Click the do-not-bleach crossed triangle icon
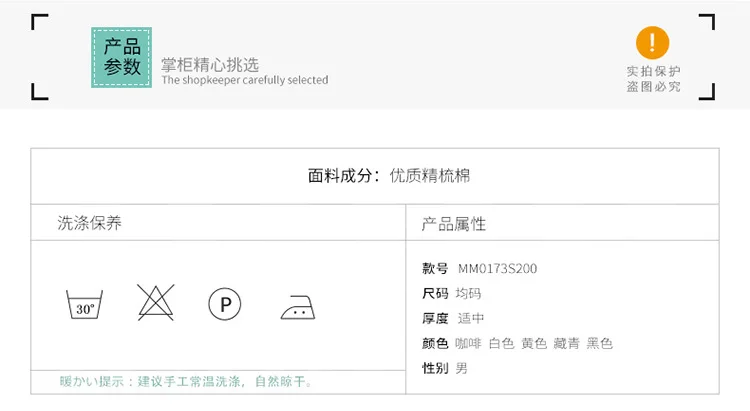This screenshot has height=411, width=750. pos(155,302)
